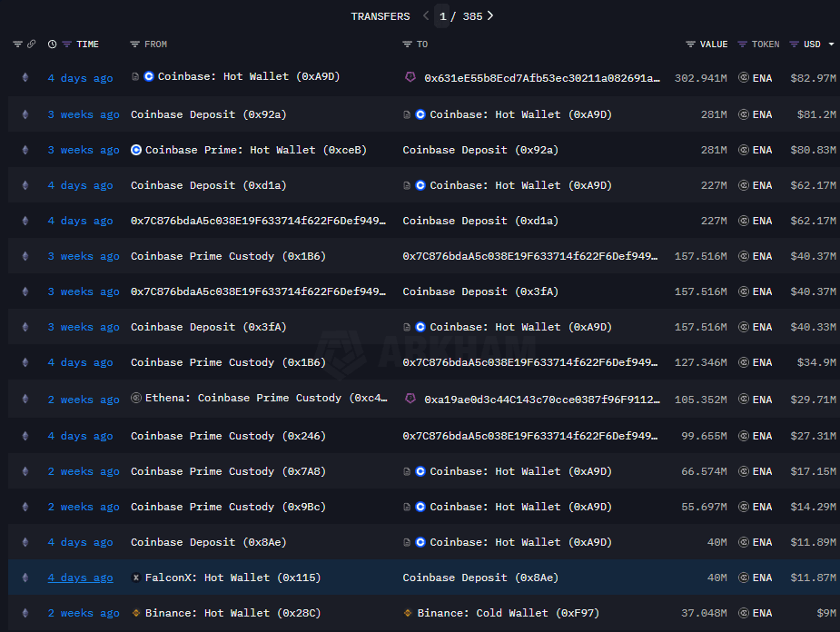Filter by USD column
This screenshot has width=840, height=632.
pyautogui.click(x=794, y=44)
